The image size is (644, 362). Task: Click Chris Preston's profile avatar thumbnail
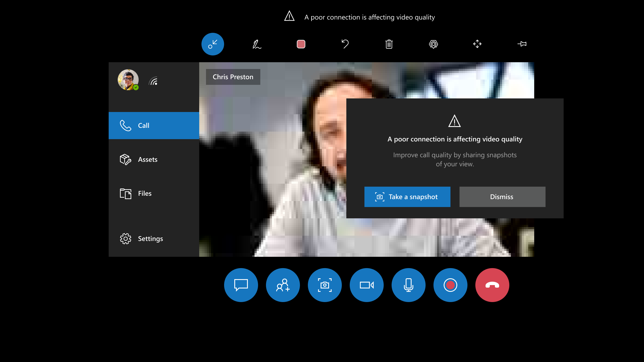coord(128,79)
